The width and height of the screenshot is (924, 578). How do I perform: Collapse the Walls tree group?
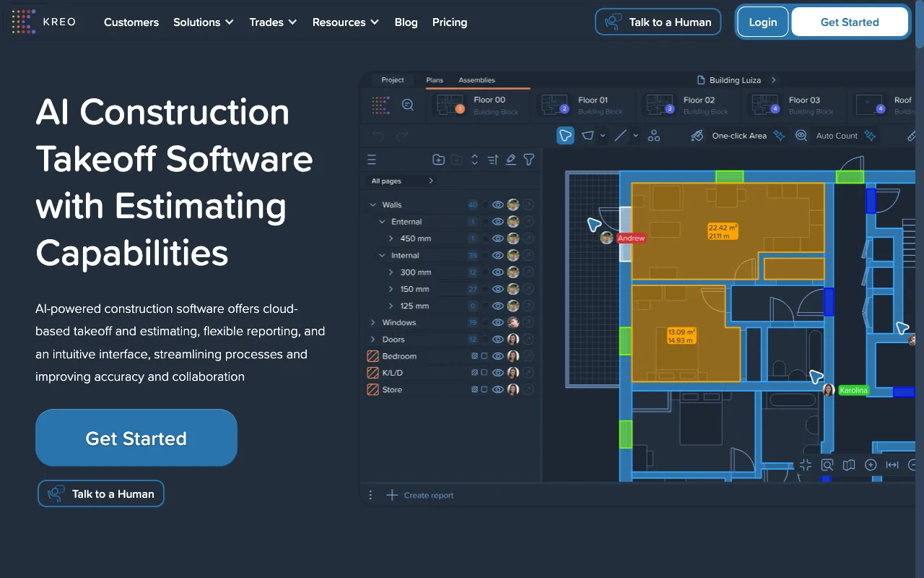(373, 205)
